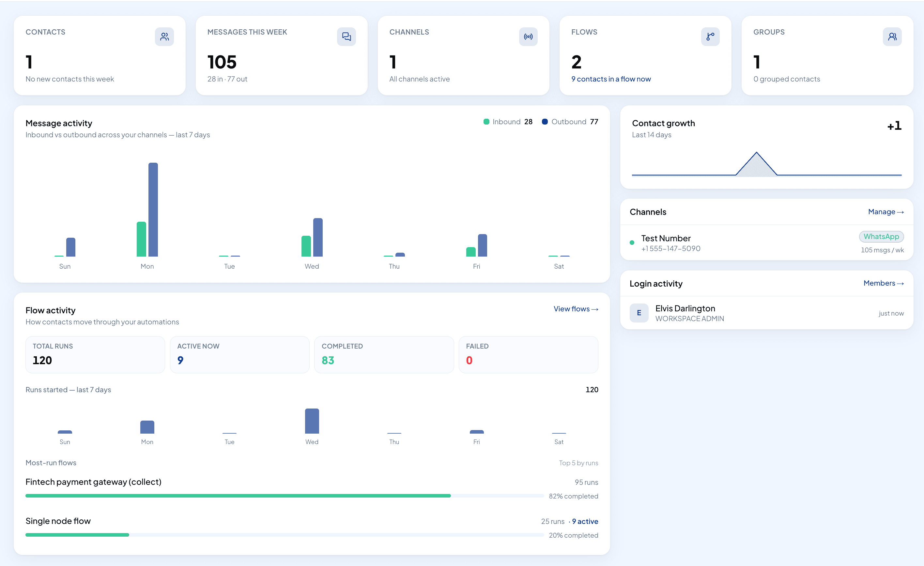Click the Outbound legend blue swatch
The height and width of the screenshot is (566, 924).
545,122
